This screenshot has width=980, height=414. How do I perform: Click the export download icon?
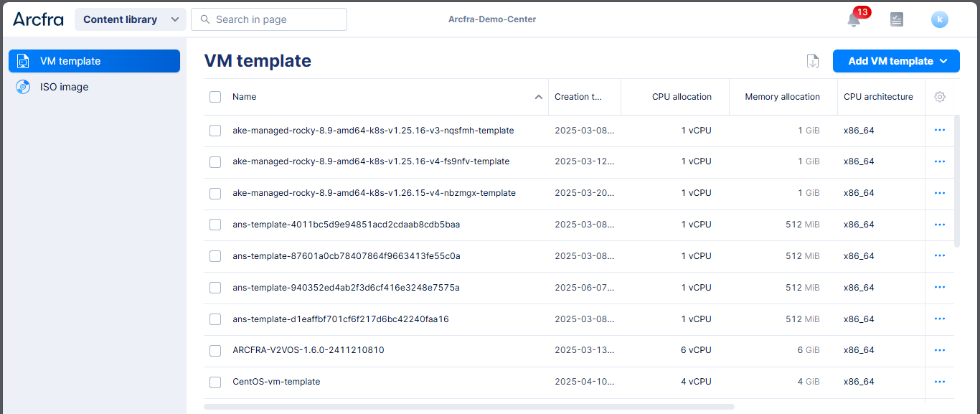[x=813, y=61]
